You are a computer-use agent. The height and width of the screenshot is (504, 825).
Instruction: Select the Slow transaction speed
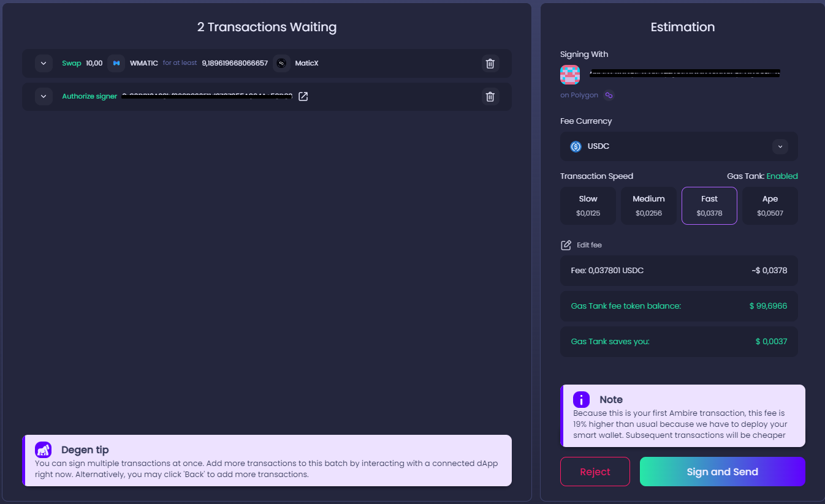[588, 206]
